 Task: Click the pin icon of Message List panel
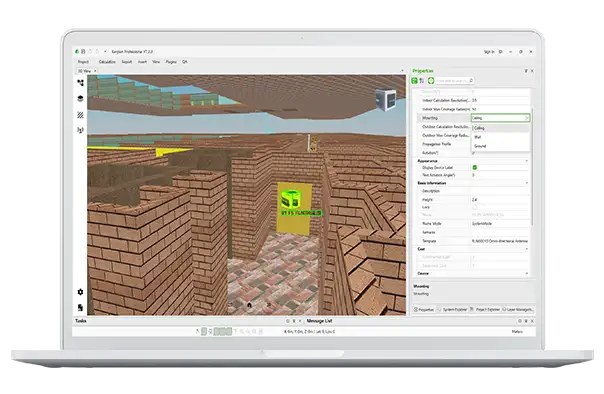tap(526, 321)
